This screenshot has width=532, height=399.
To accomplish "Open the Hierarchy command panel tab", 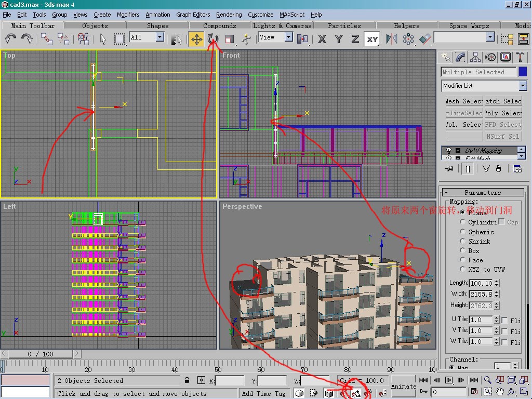I will click(475, 57).
